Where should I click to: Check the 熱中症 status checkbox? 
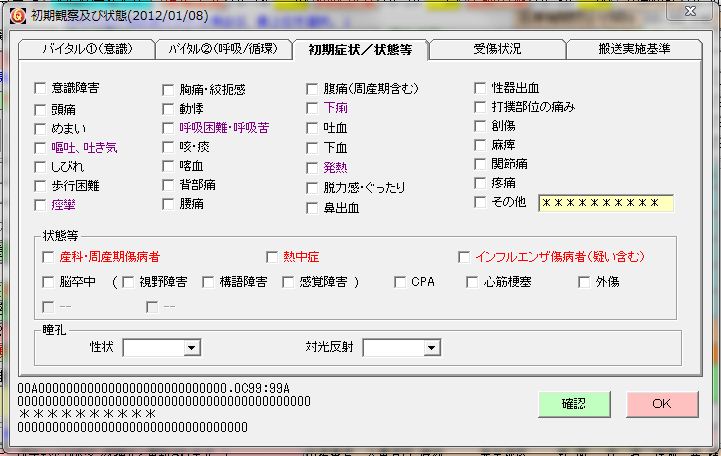(x=272, y=257)
